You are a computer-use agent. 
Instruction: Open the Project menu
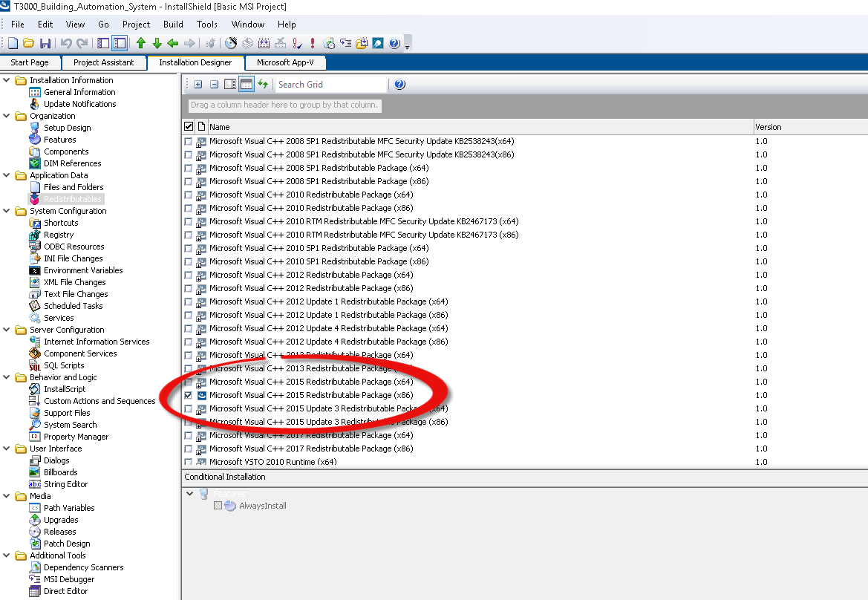(136, 25)
